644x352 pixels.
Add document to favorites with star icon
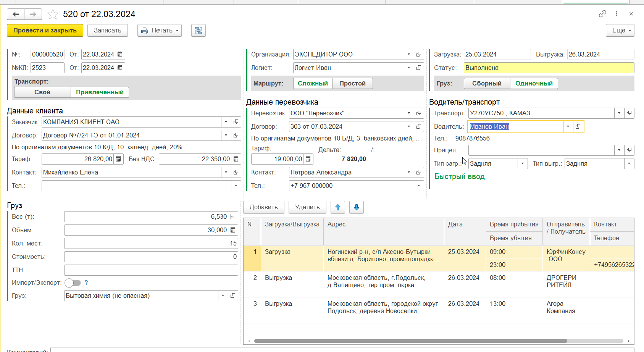click(53, 15)
